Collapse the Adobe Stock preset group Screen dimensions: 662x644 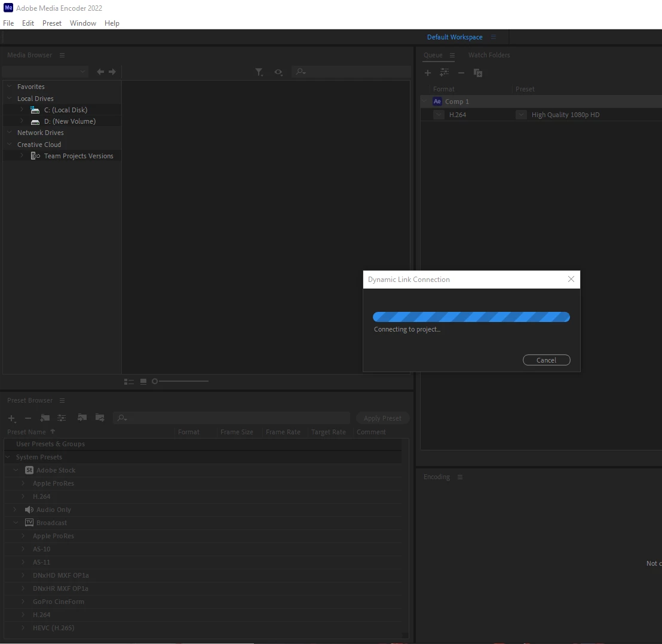16,470
